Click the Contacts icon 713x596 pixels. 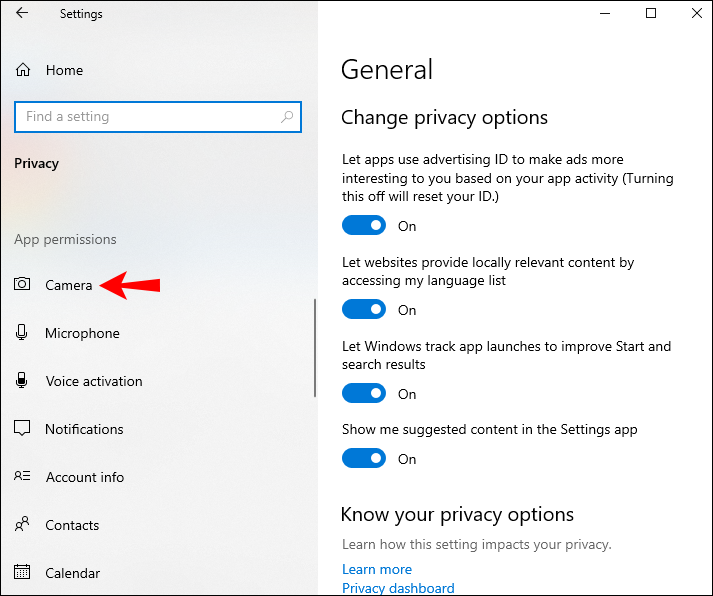coord(22,525)
